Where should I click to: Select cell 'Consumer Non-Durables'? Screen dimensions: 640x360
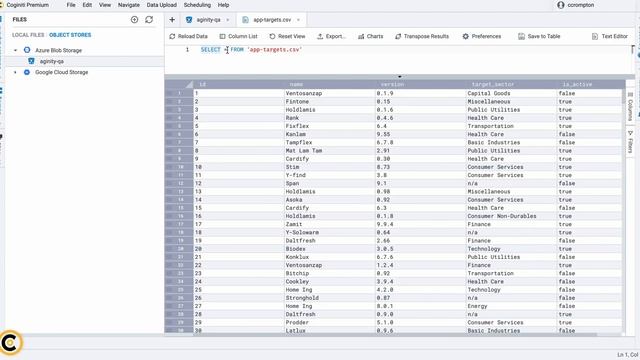512,216
